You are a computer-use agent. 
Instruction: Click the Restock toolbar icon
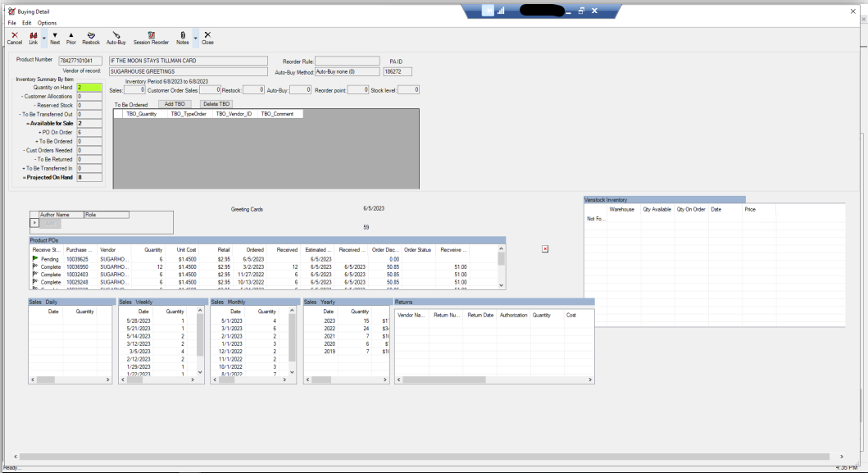(x=91, y=35)
